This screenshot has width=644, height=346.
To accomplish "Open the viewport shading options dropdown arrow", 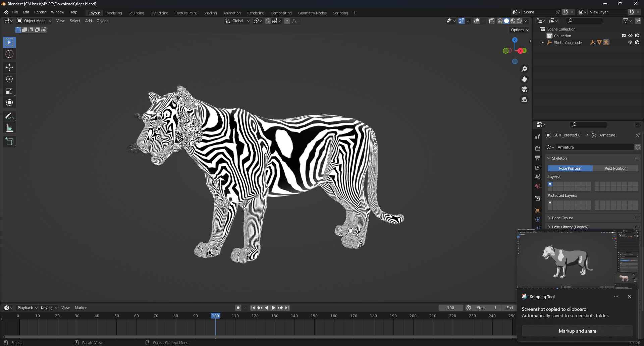I will click(526, 21).
